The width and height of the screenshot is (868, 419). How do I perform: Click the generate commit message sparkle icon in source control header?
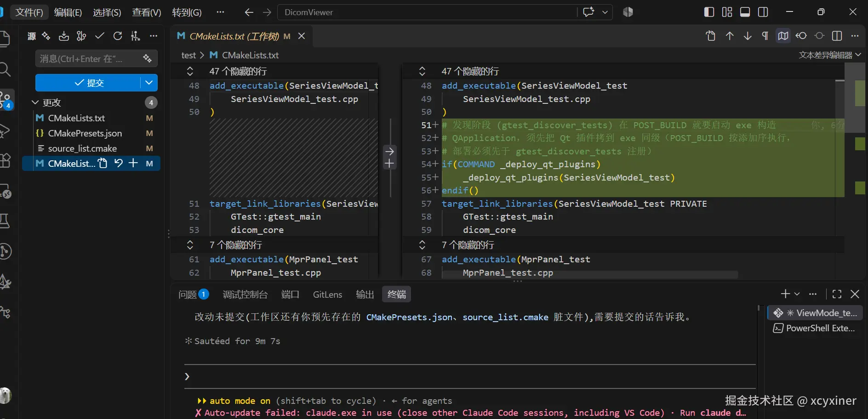(x=46, y=36)
